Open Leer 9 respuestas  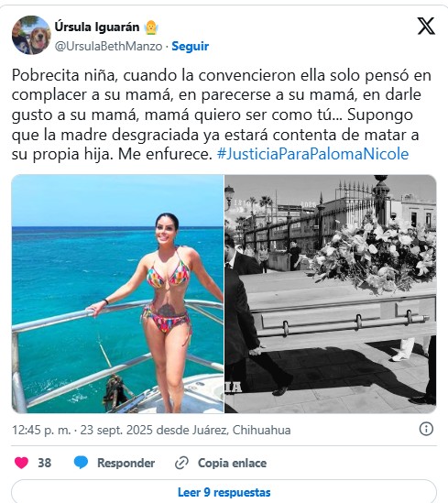(x=224, y=492)
